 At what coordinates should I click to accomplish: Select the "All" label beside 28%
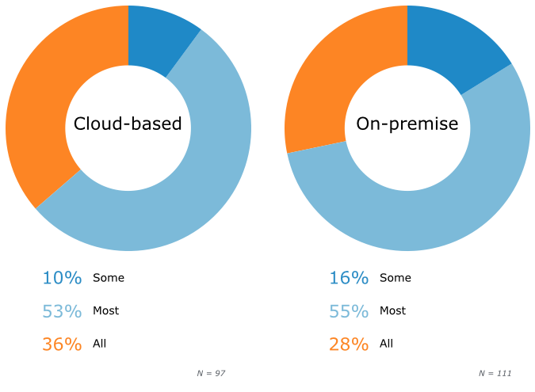(x=386, y=344)
